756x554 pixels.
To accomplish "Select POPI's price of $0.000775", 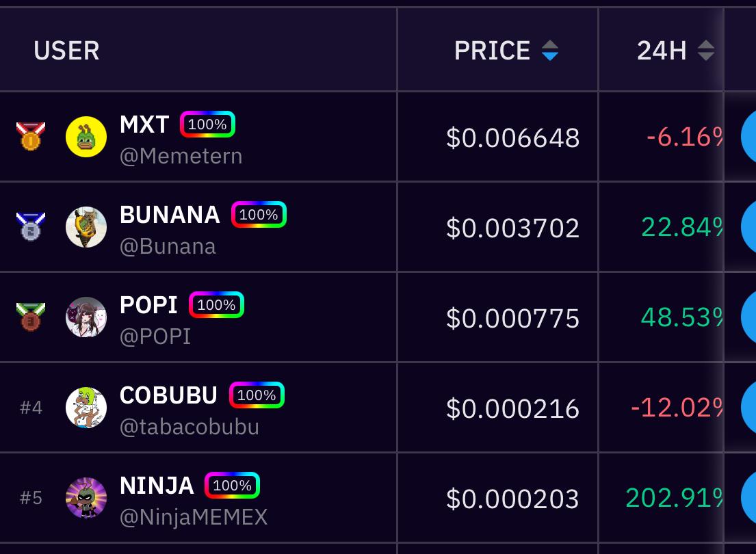I will 512,318.
